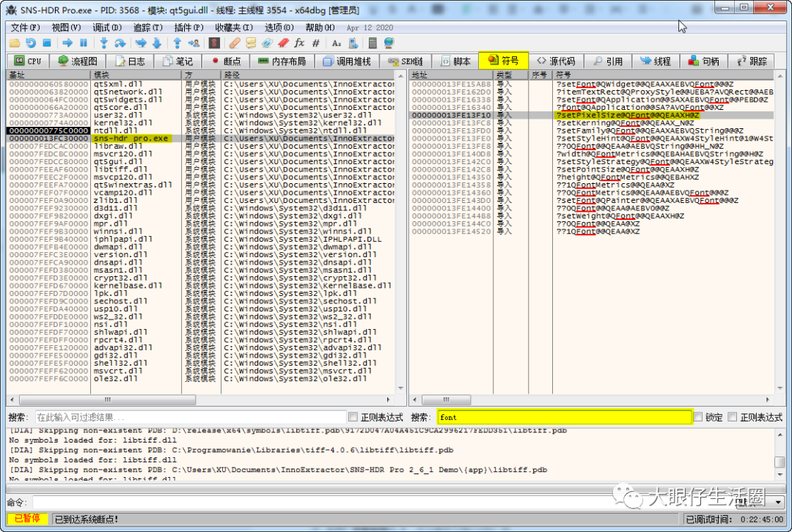The image size is (792, 532).
Task: Sort by the 路径 column header
Action: point(309,75)
